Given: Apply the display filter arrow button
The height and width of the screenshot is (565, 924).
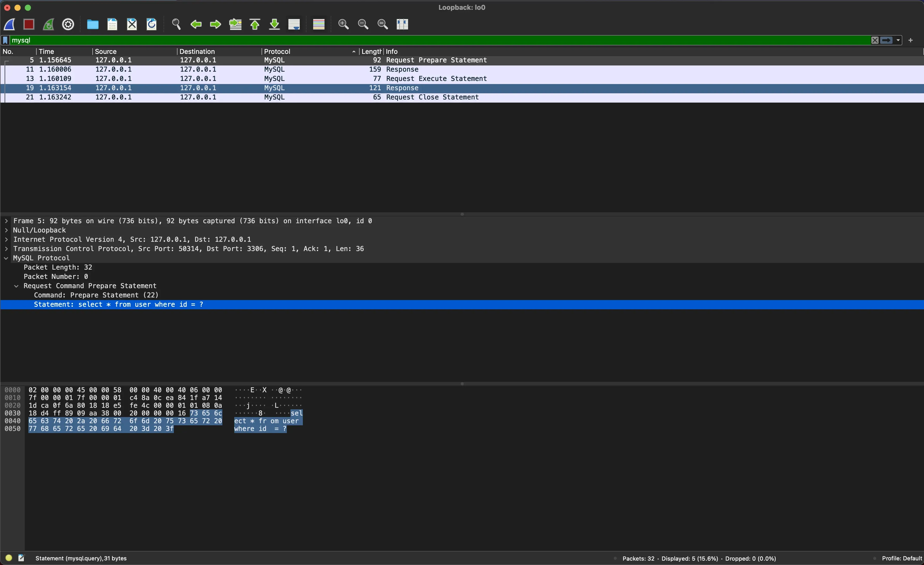Looking at the screenshot, I should 887,40.
